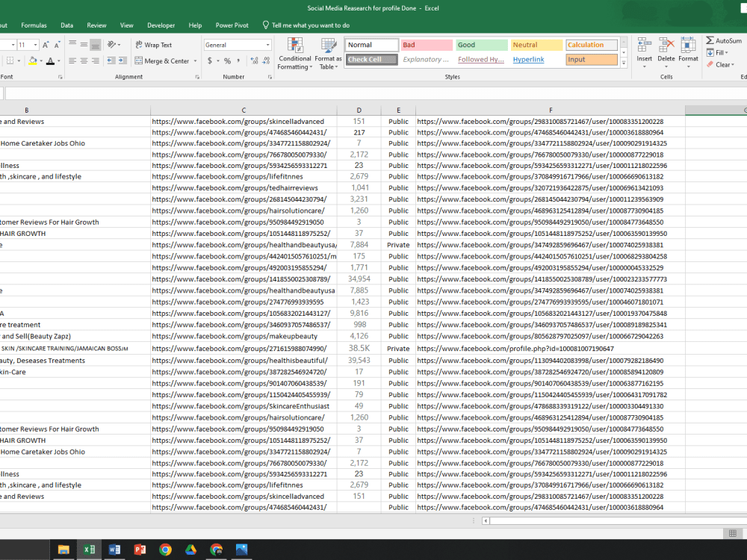Image resolution: width=747 pixels, height=560 pixels.
Task: Apply middle align to cell text
Action: (84, 44)
